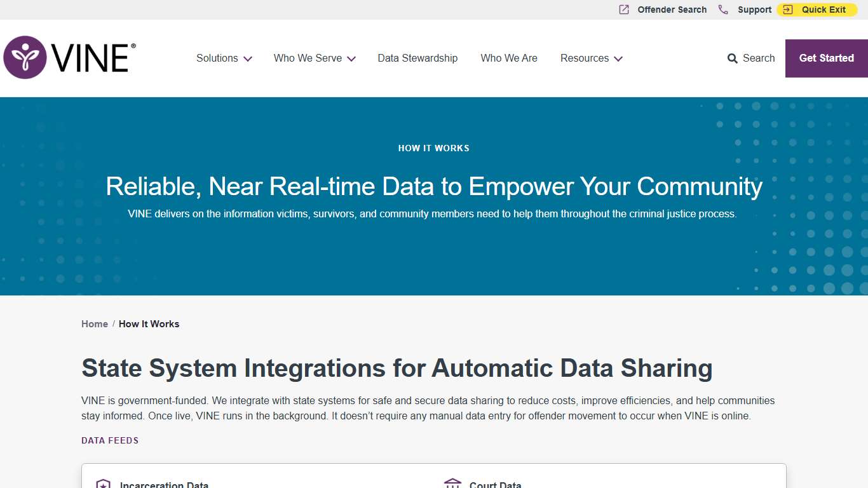Select Data Stewardship in the navigation
The image size is (868, 488).
[x=417, y=58]
